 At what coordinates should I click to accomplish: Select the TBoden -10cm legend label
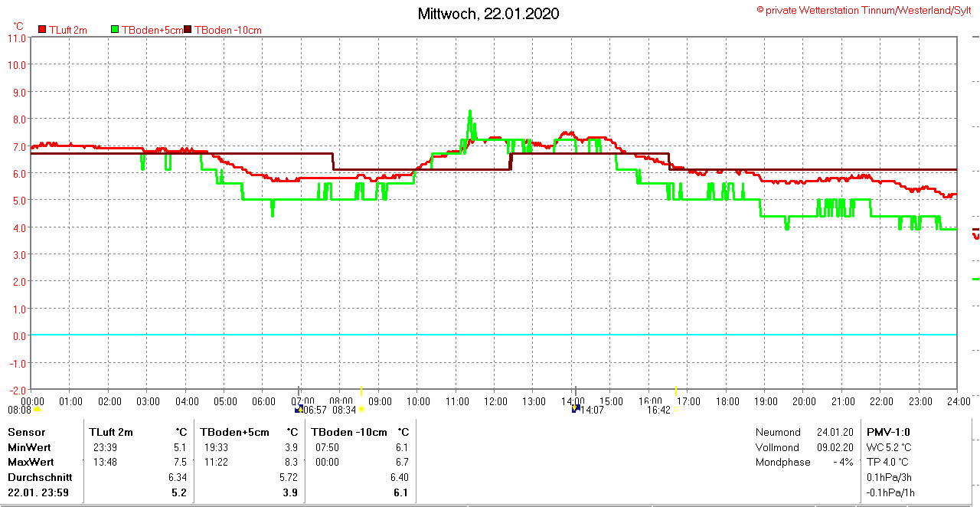point(228,30)
